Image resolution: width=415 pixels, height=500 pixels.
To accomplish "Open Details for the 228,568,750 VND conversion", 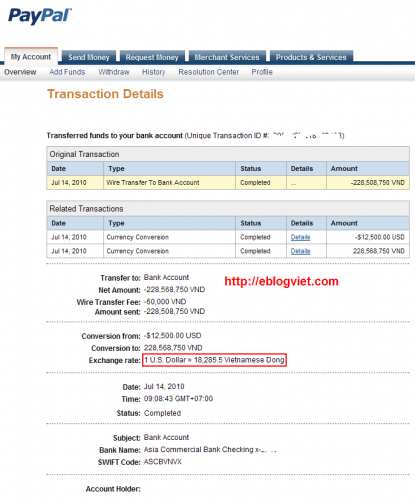I will pos(300,251).
